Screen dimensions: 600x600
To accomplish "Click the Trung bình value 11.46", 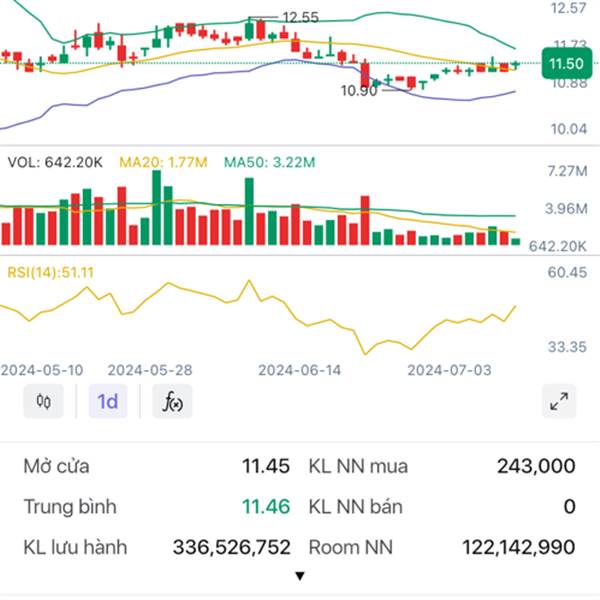I will 266,507.
